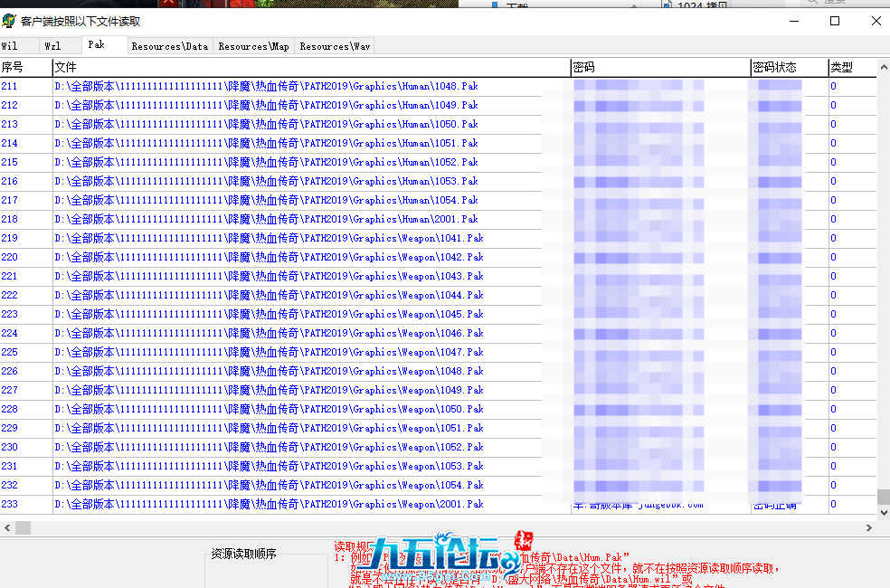Click the horizontal scrollbar left arrow

tap(7, 527)
